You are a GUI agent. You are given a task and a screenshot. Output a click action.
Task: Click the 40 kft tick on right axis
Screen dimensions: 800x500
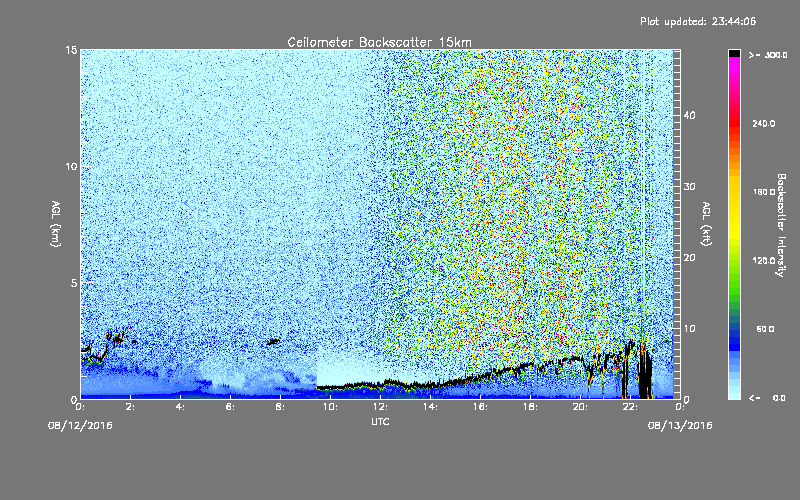pyautogui.click(x=689, y=115)
